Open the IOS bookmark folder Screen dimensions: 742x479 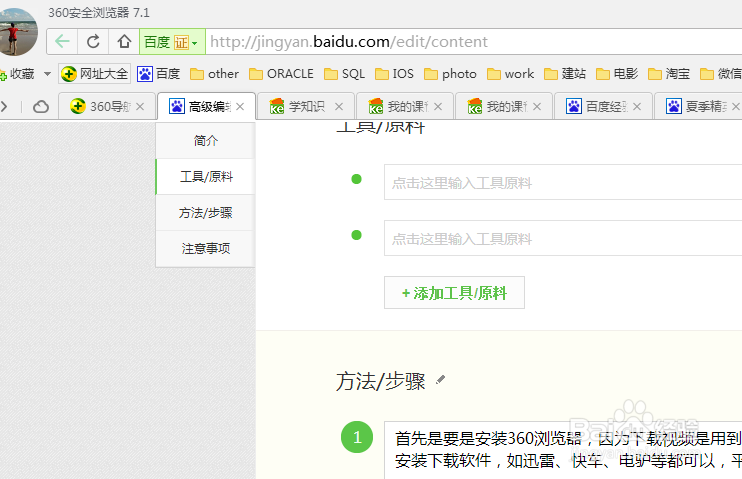[394, 74]
